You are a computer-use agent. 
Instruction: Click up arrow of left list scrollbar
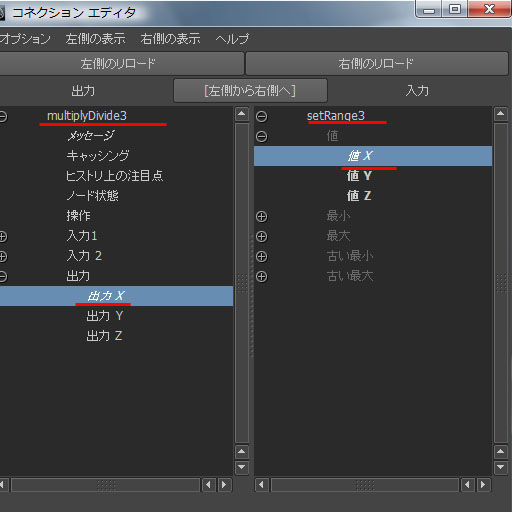(x=242, y=115)
